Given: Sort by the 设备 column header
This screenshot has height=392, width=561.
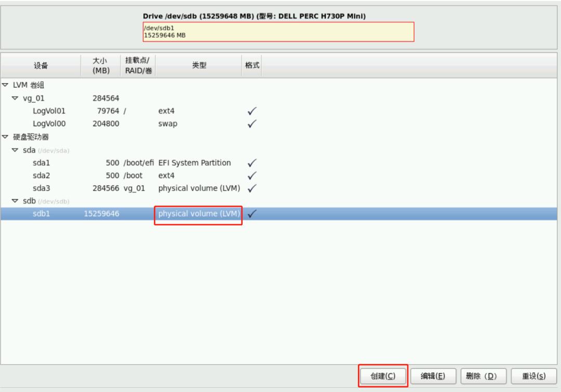Looking at the screenshot, I should click(x=41, y=65).
